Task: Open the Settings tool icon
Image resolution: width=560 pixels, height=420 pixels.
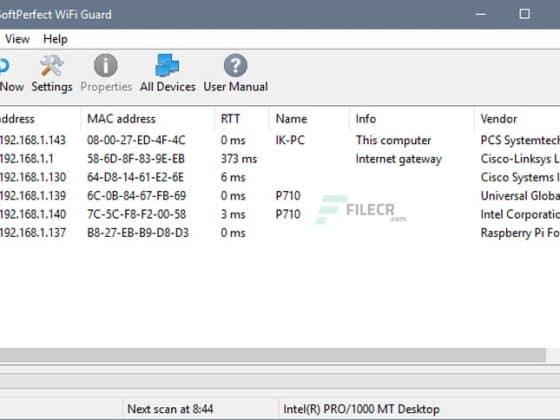Action: 52,66
